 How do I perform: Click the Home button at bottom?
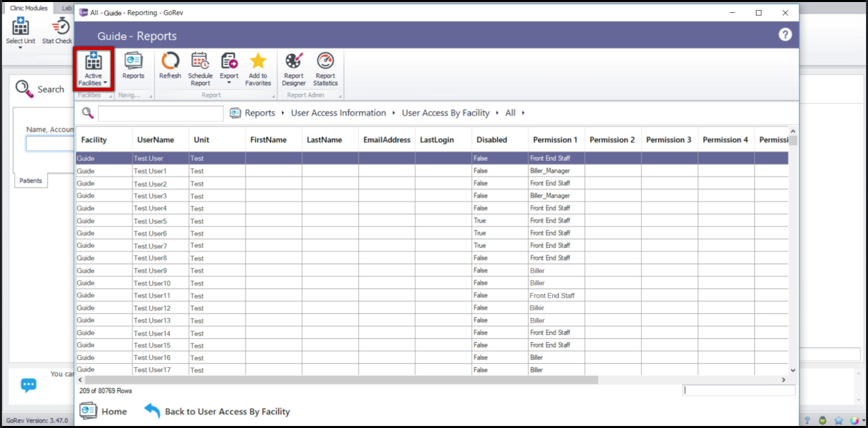(103, 411)
